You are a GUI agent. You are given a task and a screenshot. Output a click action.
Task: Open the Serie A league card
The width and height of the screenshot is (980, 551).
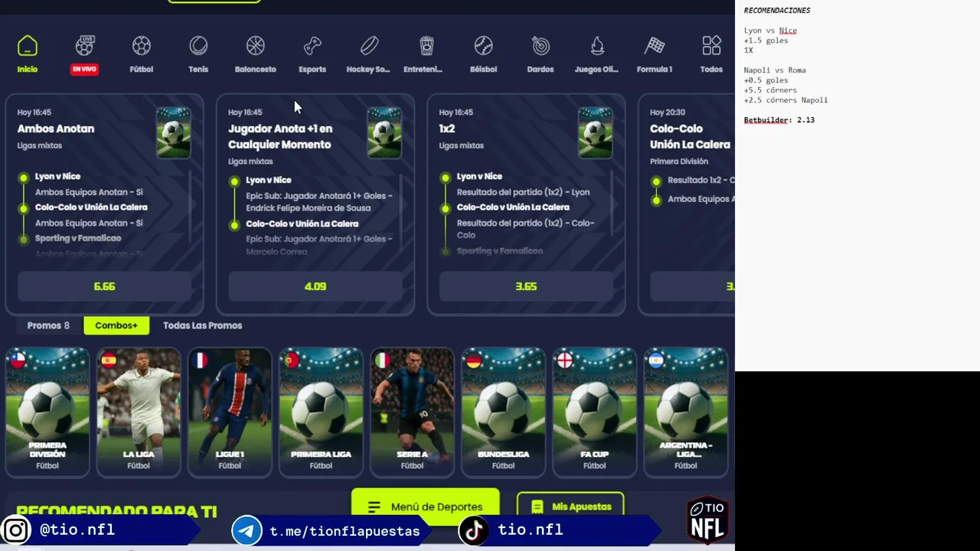(412, 412)
